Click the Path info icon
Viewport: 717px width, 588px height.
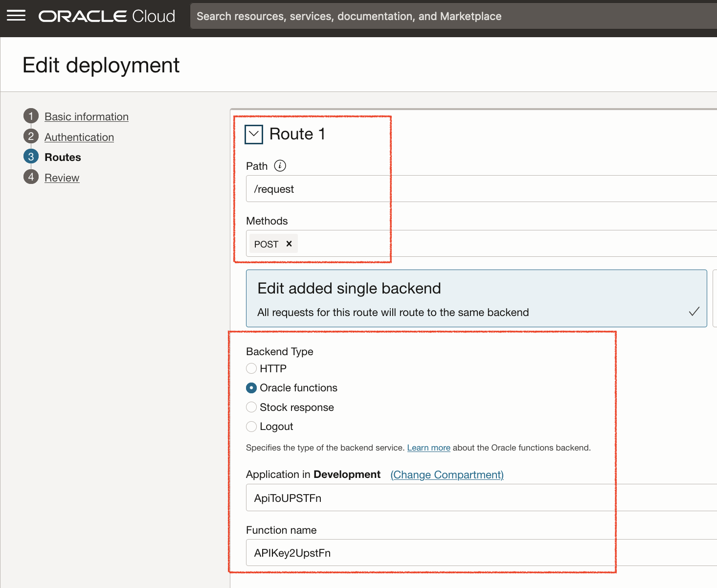(x=280, y=166)
